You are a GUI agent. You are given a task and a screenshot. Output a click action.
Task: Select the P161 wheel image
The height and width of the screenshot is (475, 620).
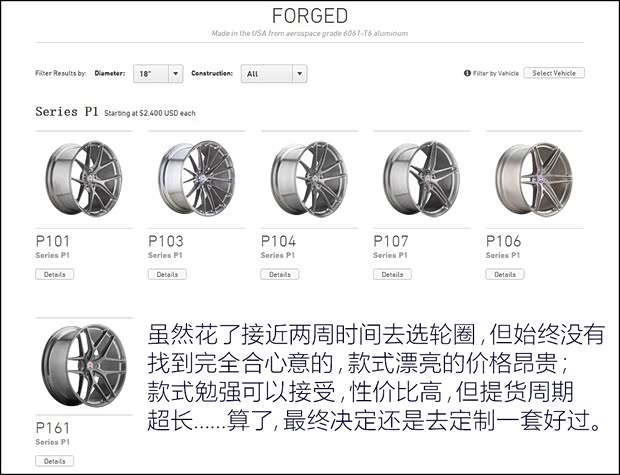(84, 365)
